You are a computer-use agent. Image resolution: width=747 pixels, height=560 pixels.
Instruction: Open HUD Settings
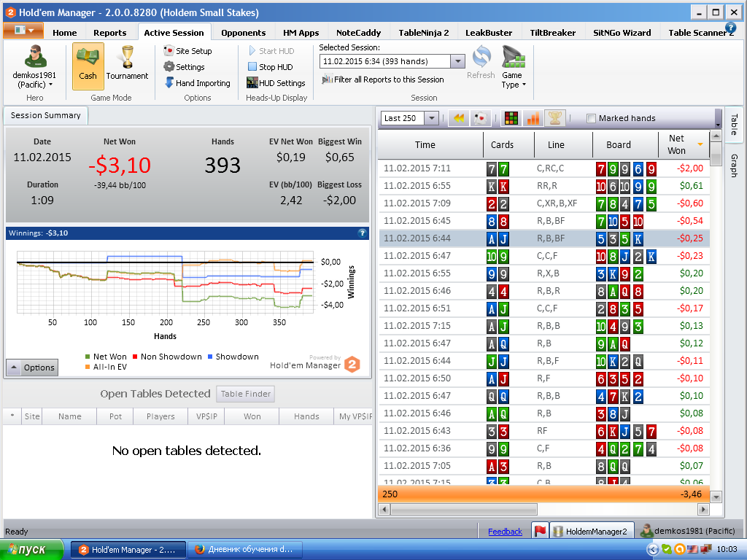pyautogui.click(x=276, y=83)
